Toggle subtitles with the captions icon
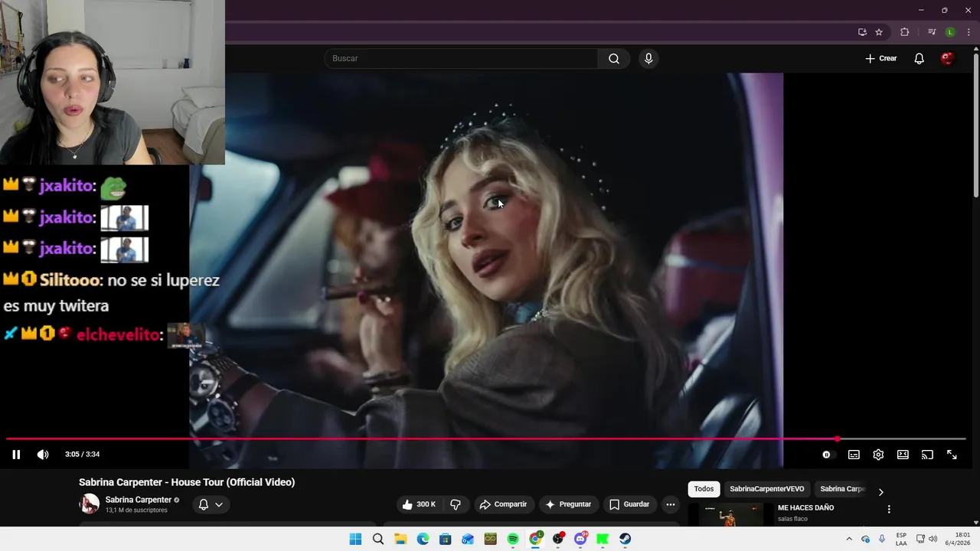This screenshot has width=980, height=551. 854,455
